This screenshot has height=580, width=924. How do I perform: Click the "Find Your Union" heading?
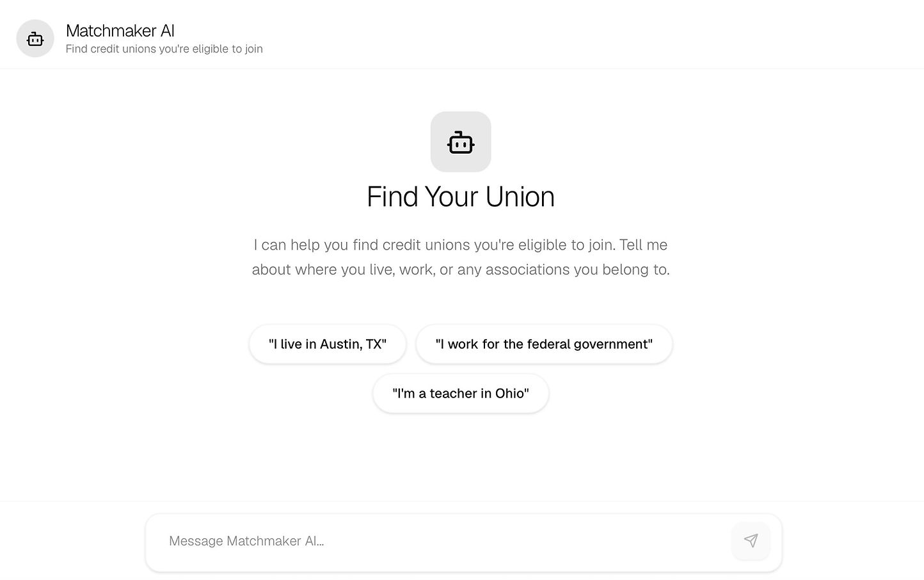[461, 197]
